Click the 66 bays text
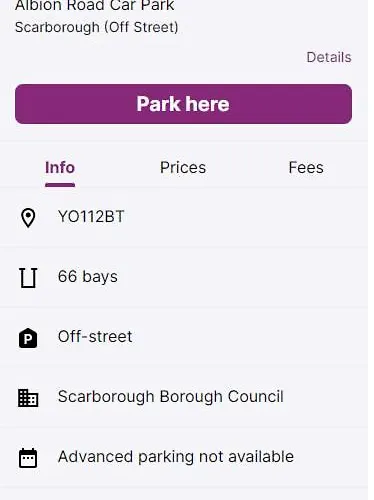The image size is (374, 500). (x=88, y=277)
